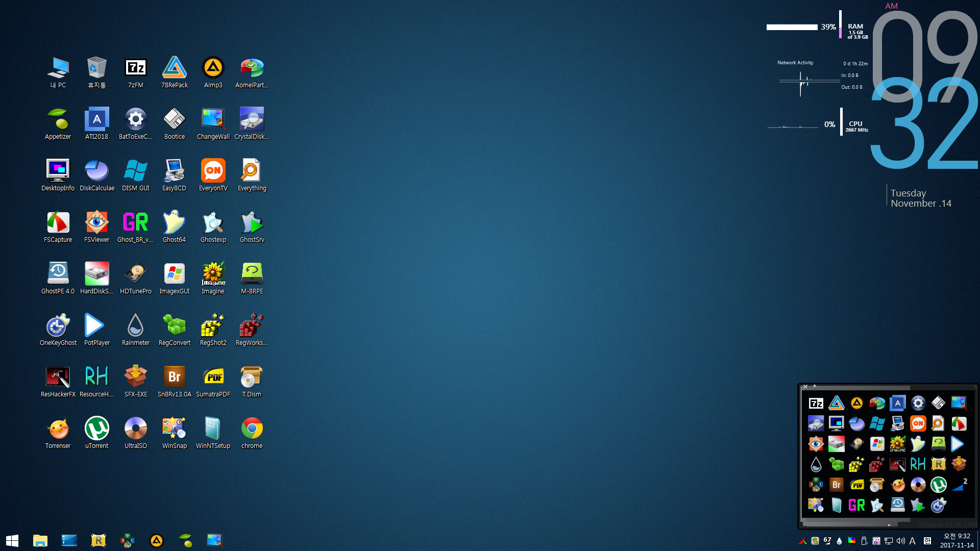Click the 7z icon in launcher dock
Viewport: 980px width, 551px height.
click(x=816, y=404)
